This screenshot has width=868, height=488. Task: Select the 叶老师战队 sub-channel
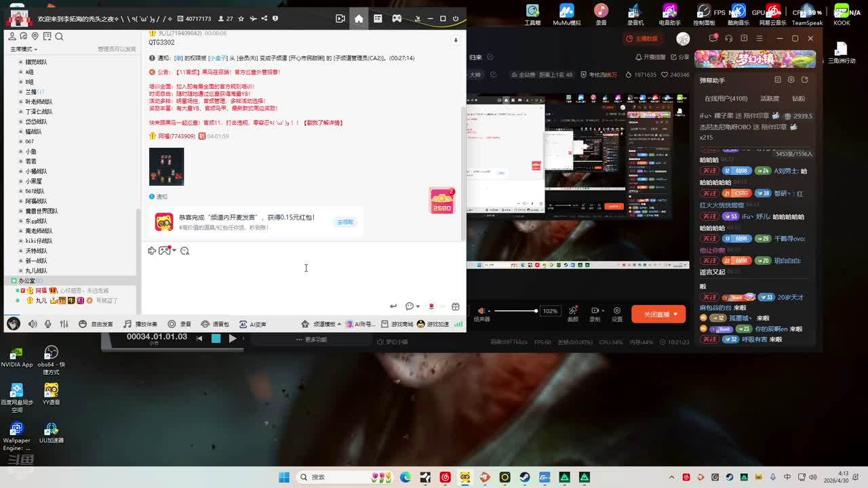pos(39,102)
